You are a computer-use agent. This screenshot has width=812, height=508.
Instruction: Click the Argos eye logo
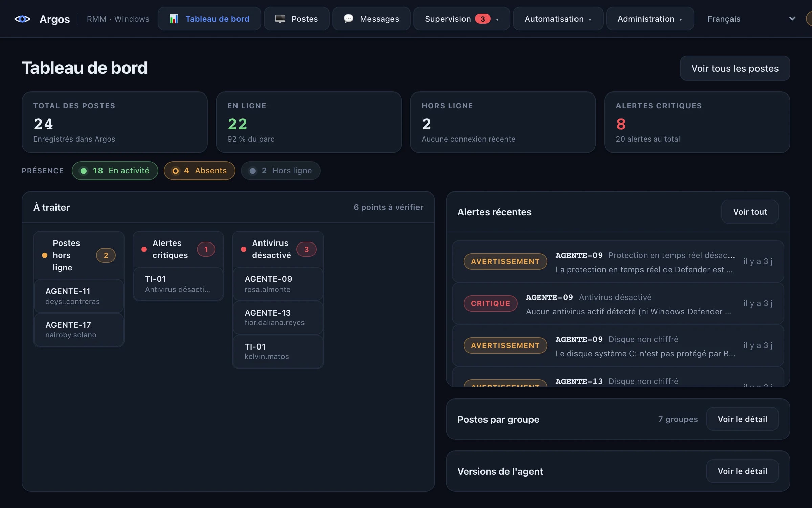(22, 19)
